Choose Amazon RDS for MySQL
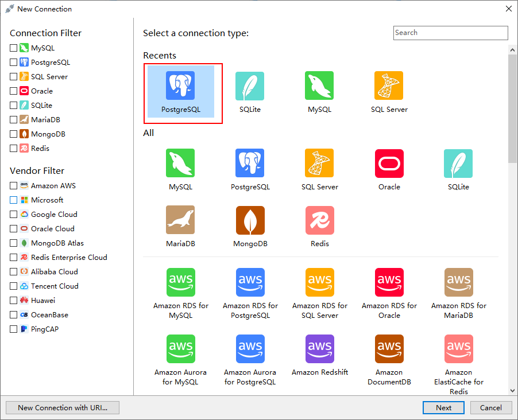The image size is (518, 420). pos(181,294)
